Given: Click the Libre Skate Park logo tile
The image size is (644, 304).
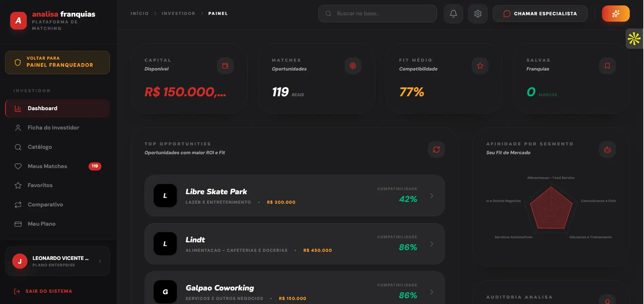Looking at the screenshot, I should click(x=165, y=196).
